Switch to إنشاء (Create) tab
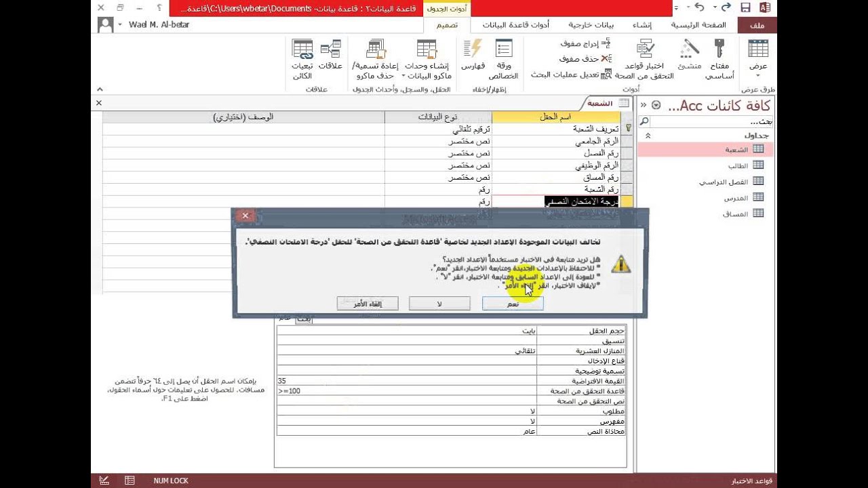The width and height of the screenshot is (868, 488). point(642,25)
